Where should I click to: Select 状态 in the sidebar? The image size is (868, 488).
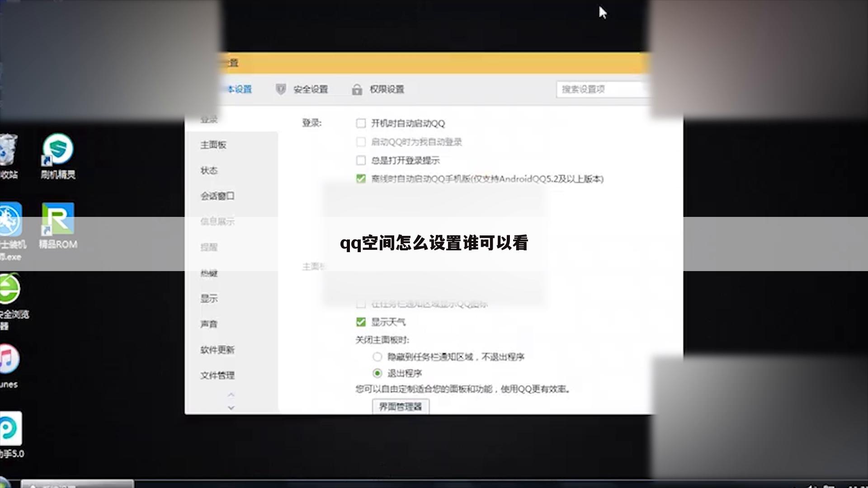(209, 170)
